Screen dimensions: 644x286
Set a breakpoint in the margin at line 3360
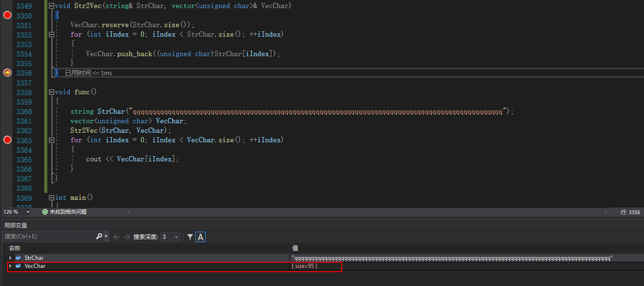click(7, 111)
